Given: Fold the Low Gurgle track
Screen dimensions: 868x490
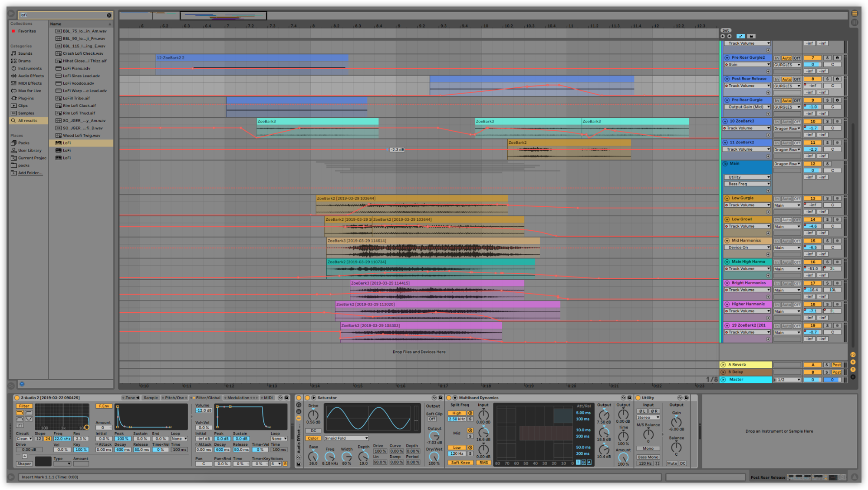Looking at the screenshot, I should click(727, 198).
